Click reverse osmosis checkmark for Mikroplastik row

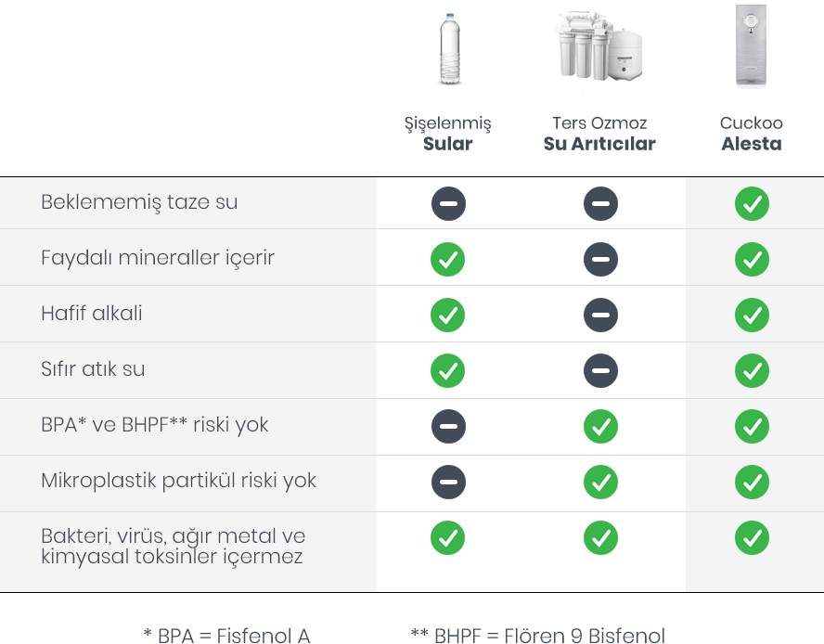600,483
